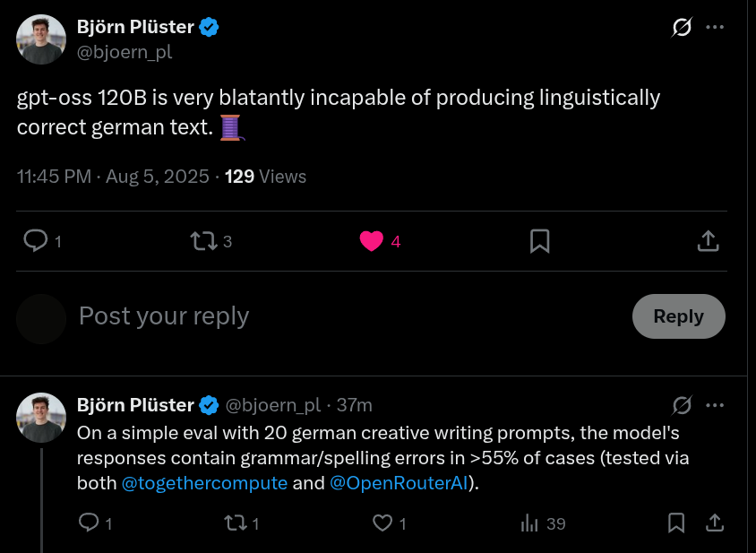View analytics for the reply with 39 views
This screenshot has width=756, height=553.
point(530,523)
